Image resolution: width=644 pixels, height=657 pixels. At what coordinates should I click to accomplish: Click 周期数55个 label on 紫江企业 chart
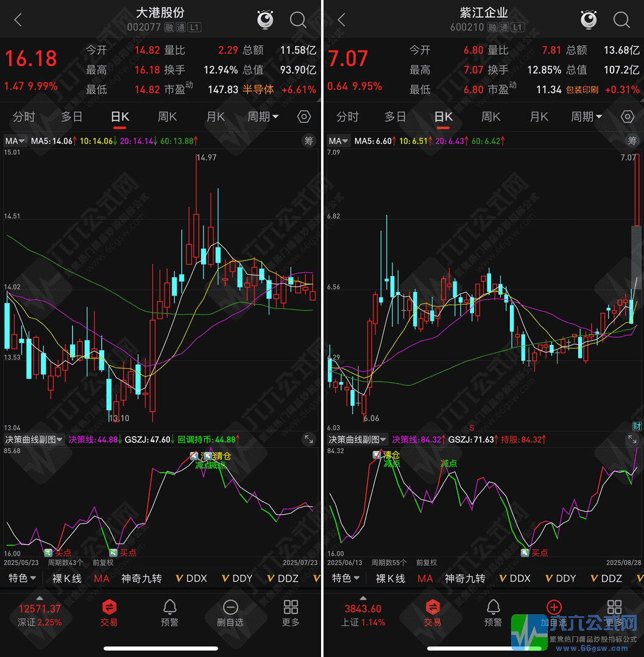389,563
